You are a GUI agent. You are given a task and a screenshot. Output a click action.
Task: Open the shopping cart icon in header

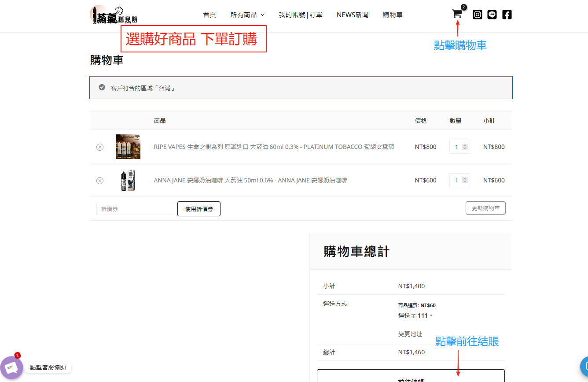point(457,14)
